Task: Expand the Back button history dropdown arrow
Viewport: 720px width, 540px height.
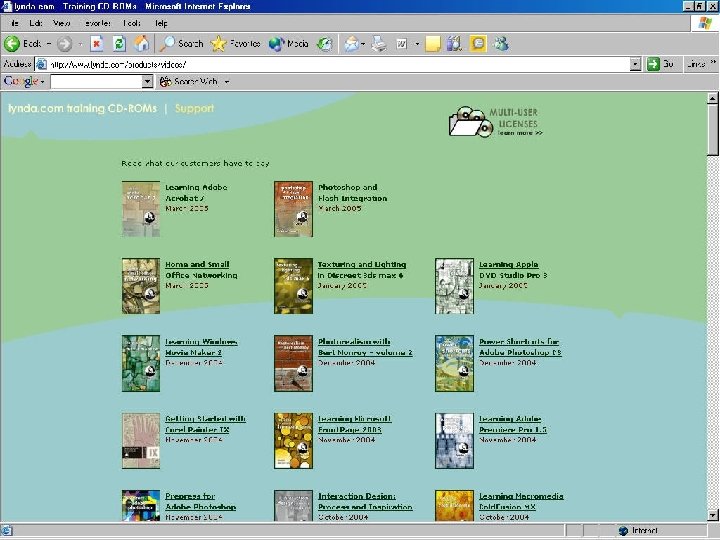Action: point(49,44)
